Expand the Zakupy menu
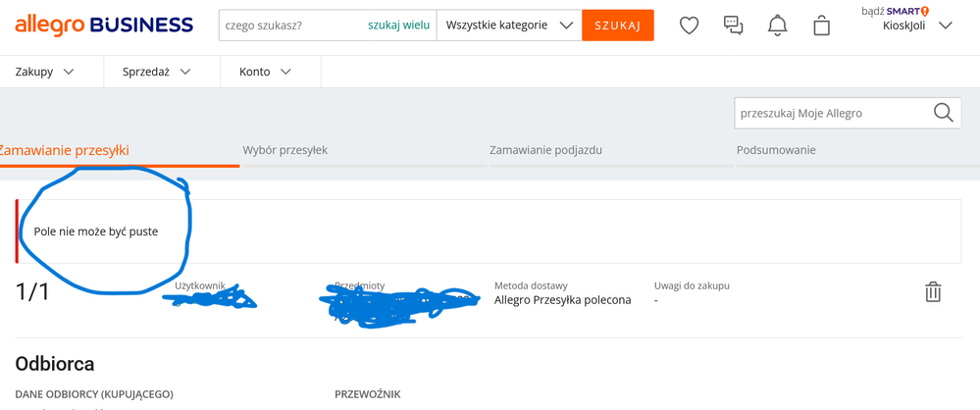The width and height of the screenshot is (980, 410). [x=44, y=72]
